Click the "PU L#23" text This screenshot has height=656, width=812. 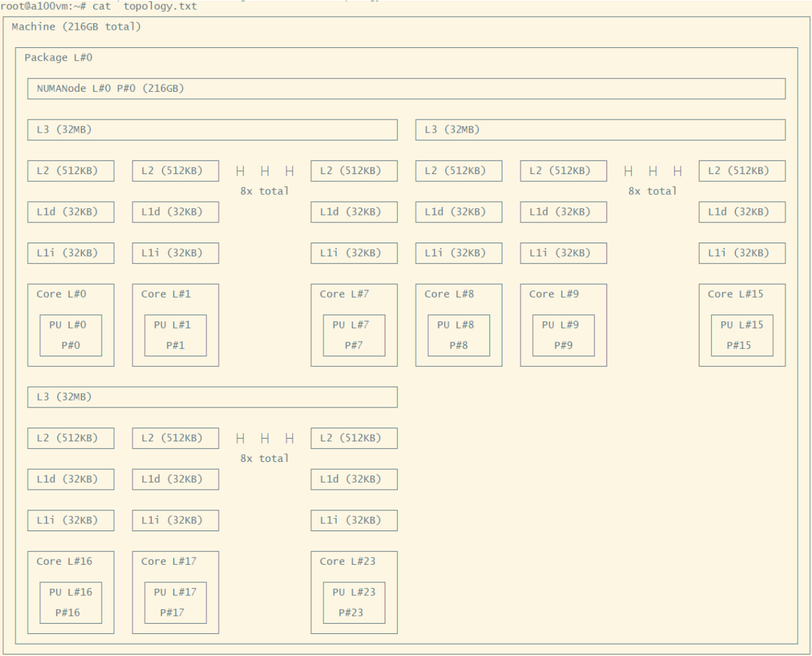tap(354, 592)
